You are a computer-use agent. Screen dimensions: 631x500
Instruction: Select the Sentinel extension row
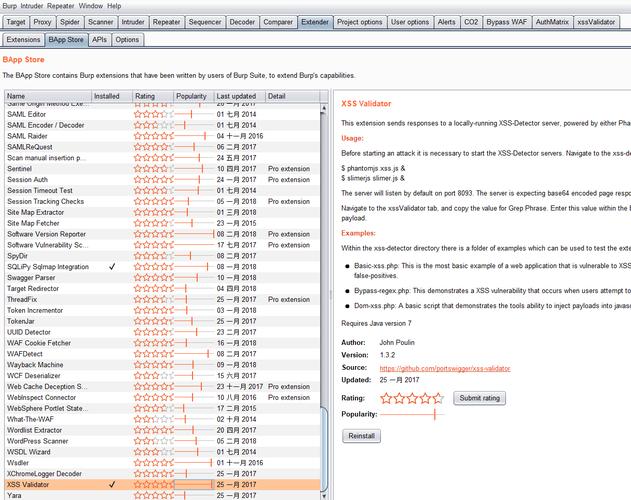(x=163, y=169)
